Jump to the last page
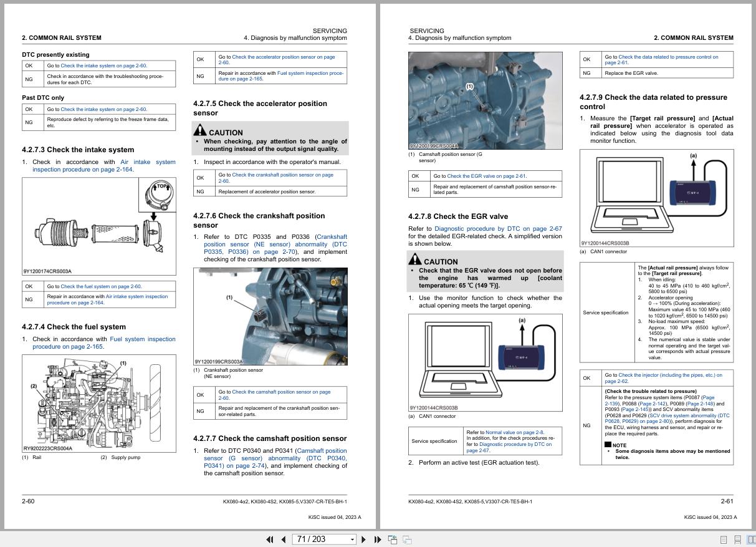The image size is (756, 547). 377,540
